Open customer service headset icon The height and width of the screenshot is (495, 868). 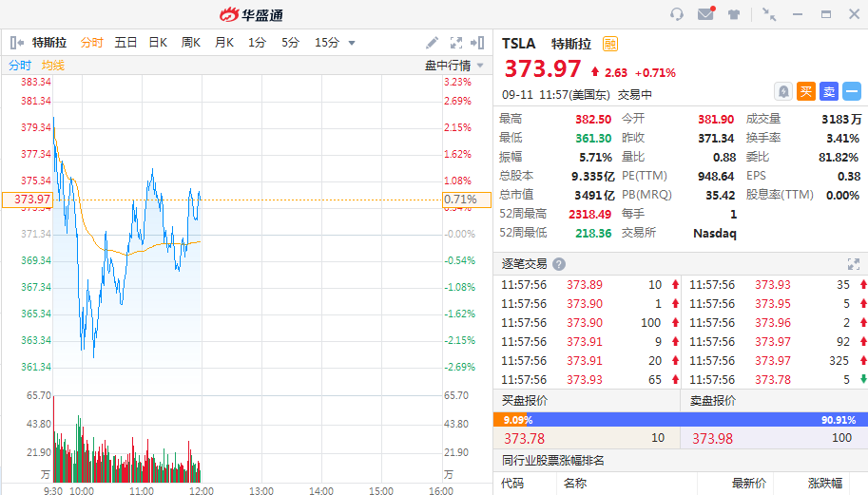(x=677, y=14)
